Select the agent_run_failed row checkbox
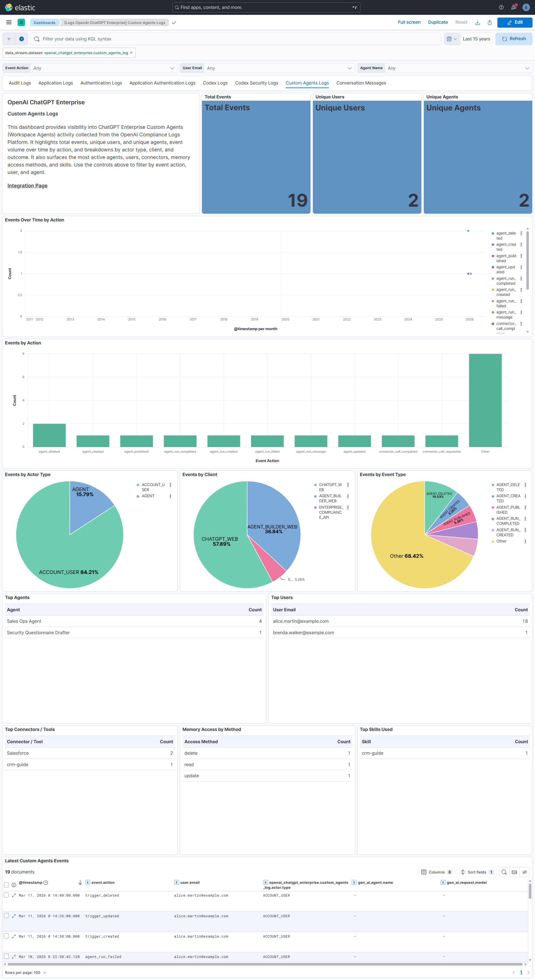This screenshot has height=980, width=535. [6, 956]
